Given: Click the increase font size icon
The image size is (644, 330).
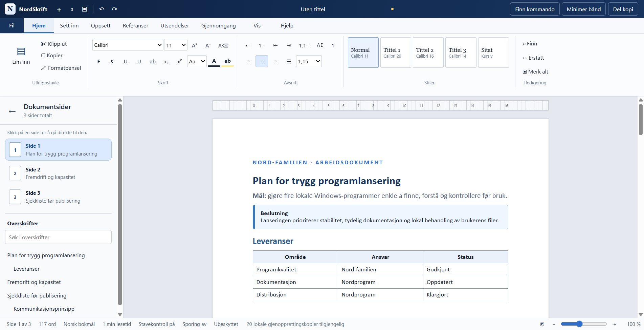Looking at the screenshot, I should click(195, 45).
